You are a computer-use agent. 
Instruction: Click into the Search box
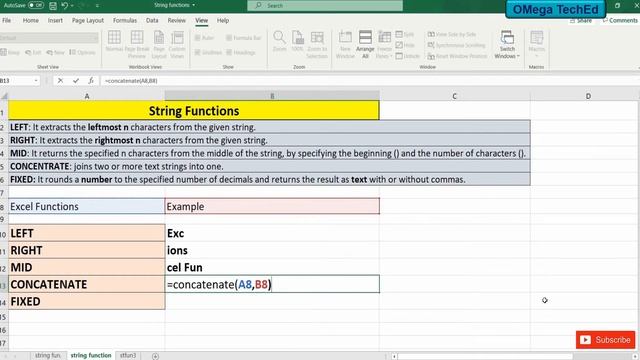pos(325,5)
